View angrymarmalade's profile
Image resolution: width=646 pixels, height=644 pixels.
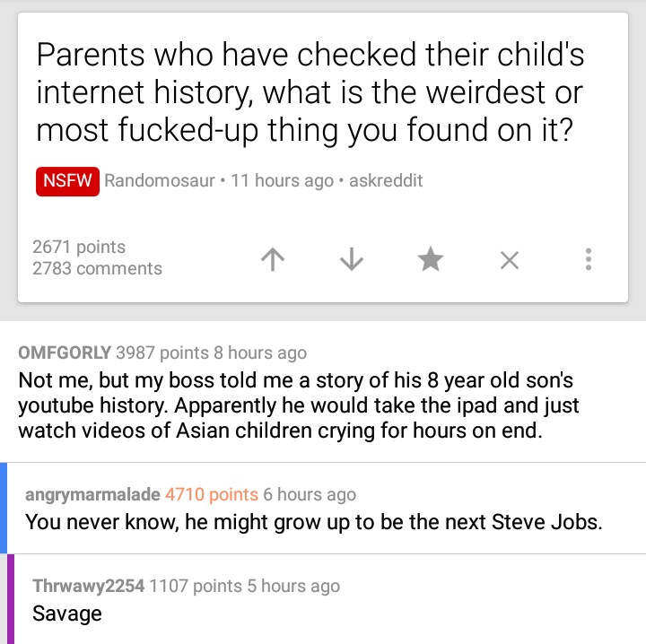coord(92,494)
